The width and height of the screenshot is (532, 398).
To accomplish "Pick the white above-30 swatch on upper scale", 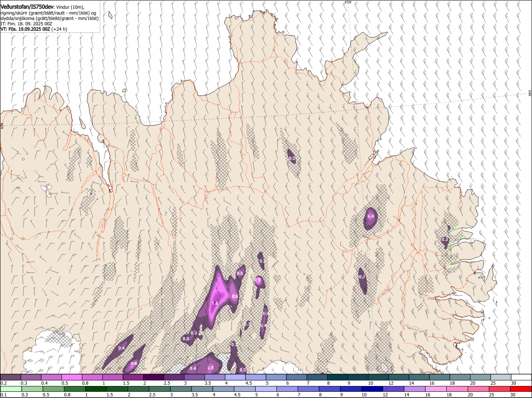I will pyautogui.click(x=521, y=377).
